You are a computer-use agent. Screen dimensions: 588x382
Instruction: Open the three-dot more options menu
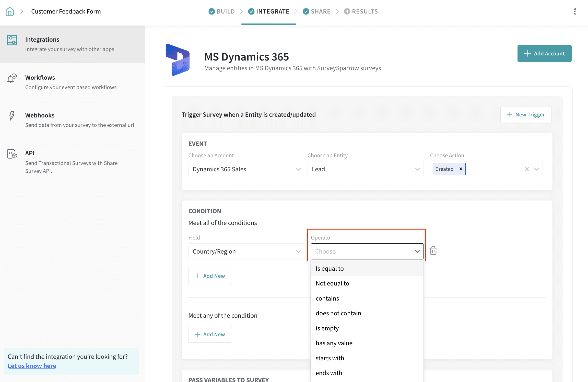[575, 11]
